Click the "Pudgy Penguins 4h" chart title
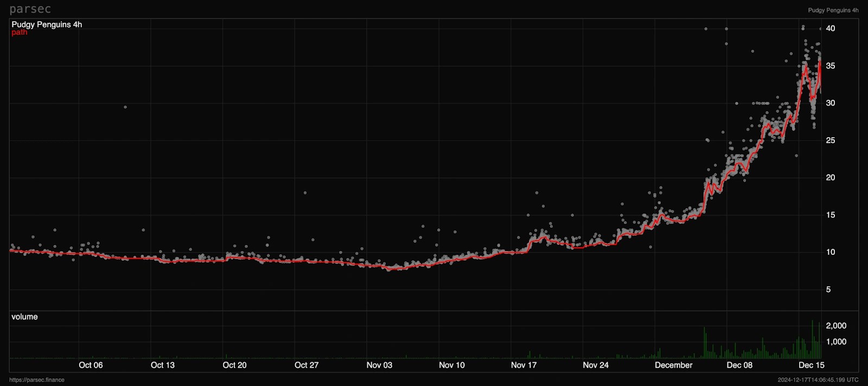Image resolution: width=868 pixels, height=386 pixels. click(x=47, y=24)
